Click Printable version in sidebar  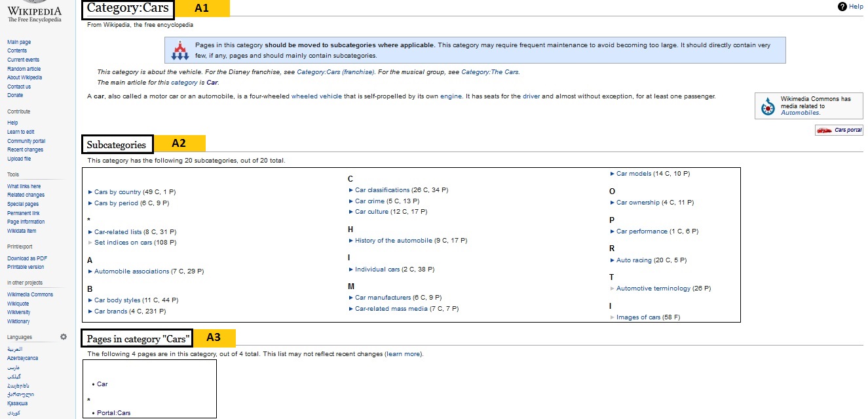26,267
